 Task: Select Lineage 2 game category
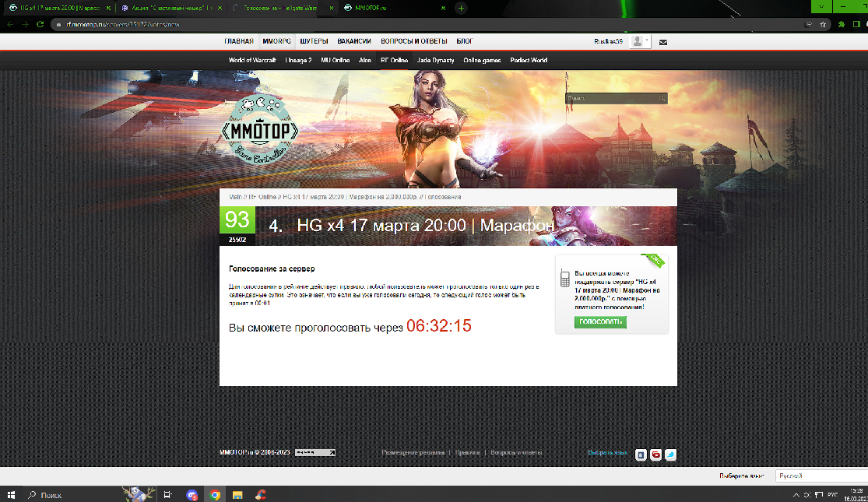298,61
